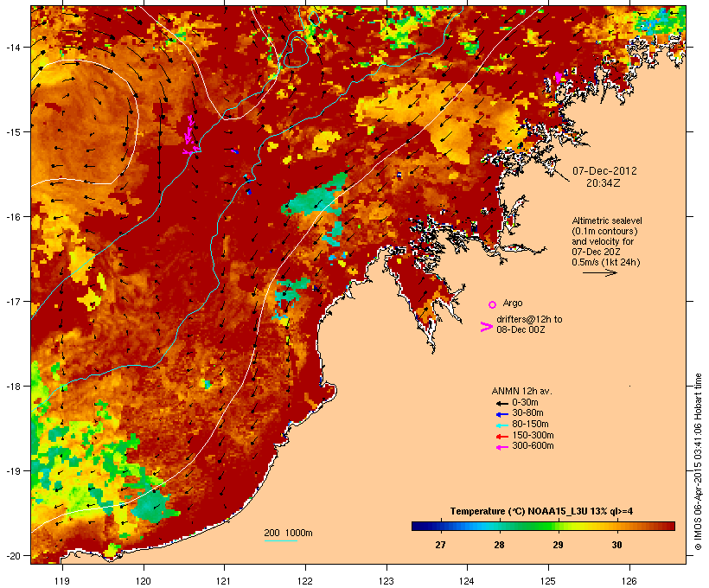Click the '30-80m' depth label
This screenshot has width=709, height=588.
[527, 413]
